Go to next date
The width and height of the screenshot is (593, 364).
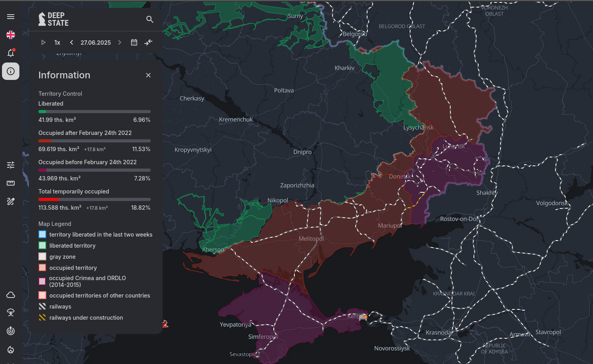coord(119,42)
